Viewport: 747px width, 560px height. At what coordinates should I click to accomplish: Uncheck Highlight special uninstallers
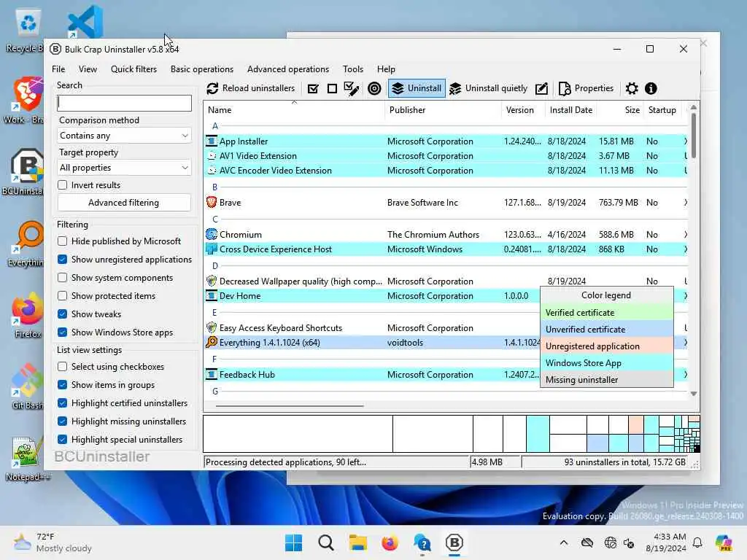pyautogui.click(x=63, y=440)
